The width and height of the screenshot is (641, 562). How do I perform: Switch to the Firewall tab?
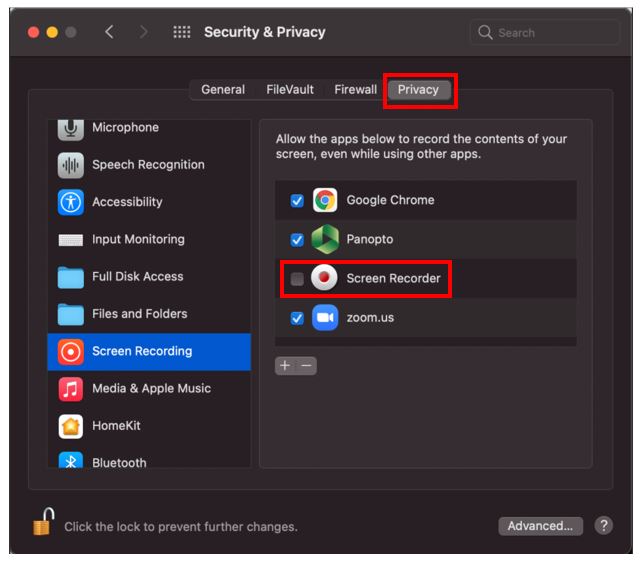355,90
